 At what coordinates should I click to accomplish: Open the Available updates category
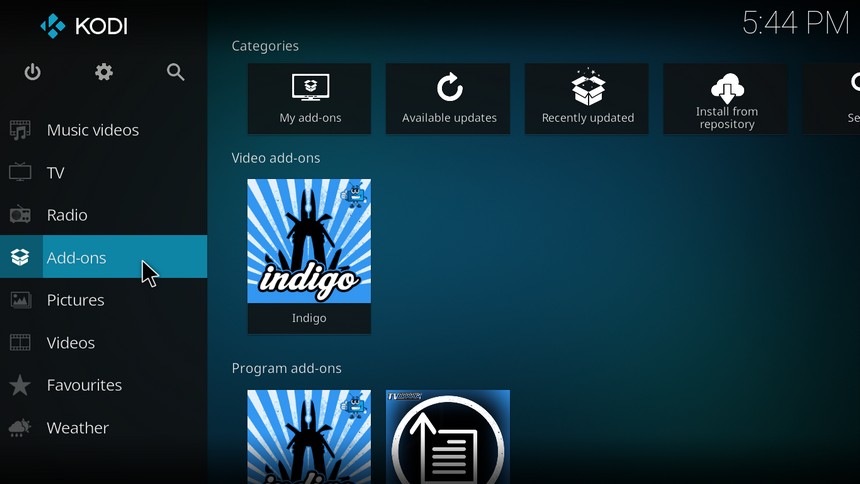tap(448, 99)
